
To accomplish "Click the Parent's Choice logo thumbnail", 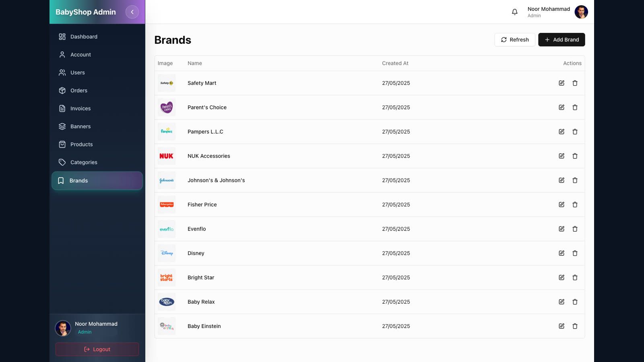I will coord(167,107).
